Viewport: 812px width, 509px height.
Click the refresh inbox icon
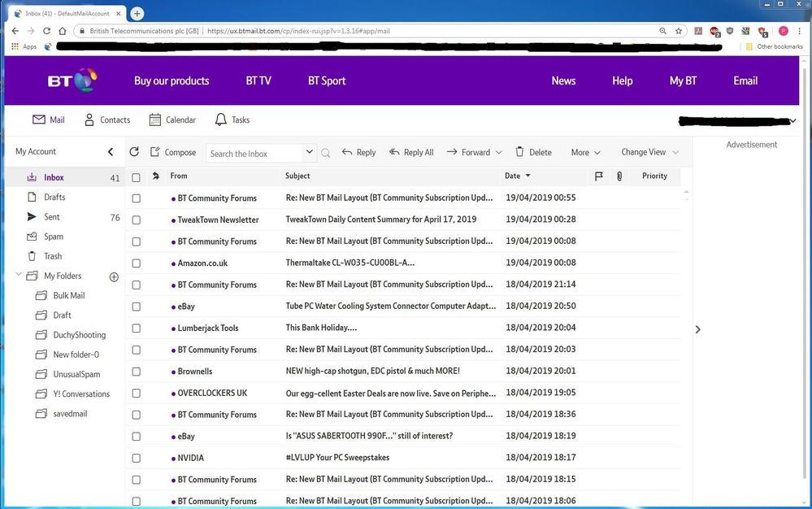[x=135, y=152]
